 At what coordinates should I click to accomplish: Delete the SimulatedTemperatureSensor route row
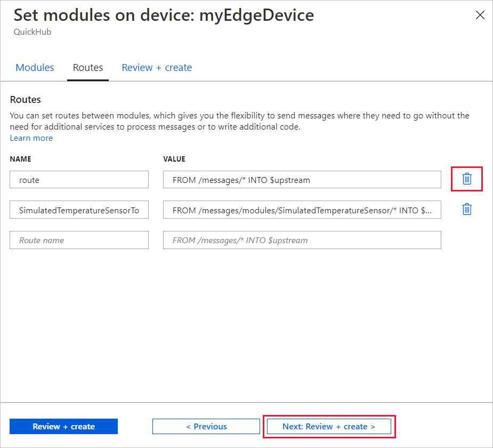click(x=467, y=209)
